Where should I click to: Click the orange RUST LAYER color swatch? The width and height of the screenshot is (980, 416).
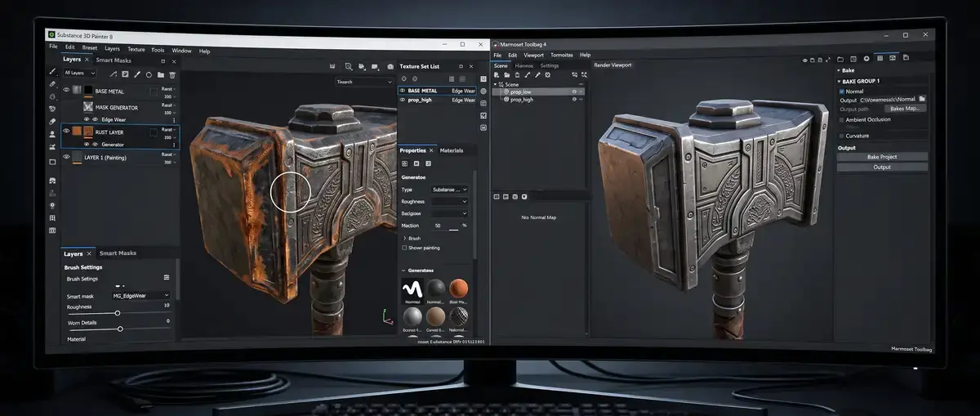(x=77, y=131)
